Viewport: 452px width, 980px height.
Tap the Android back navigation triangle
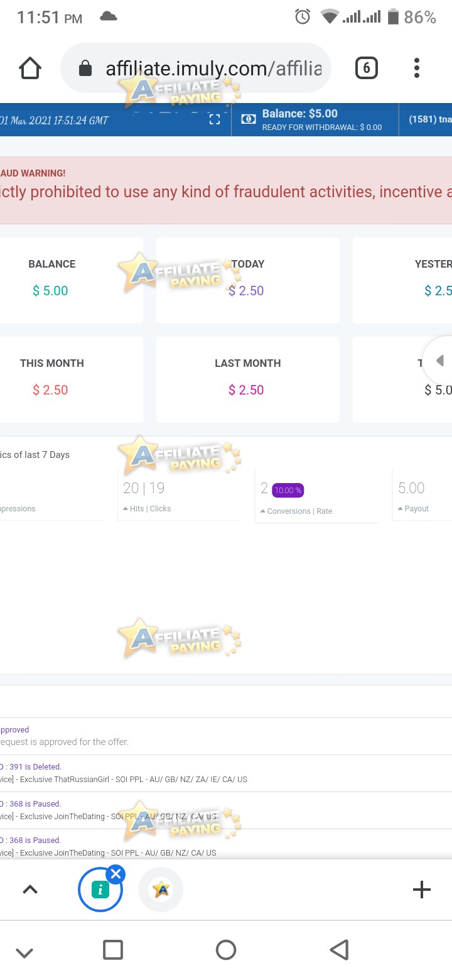339,950
